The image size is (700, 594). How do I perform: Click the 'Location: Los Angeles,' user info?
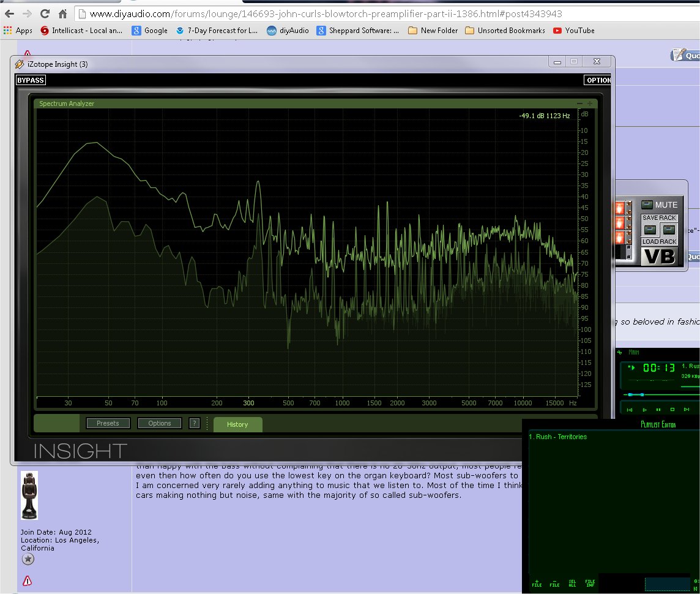(60, 540)
